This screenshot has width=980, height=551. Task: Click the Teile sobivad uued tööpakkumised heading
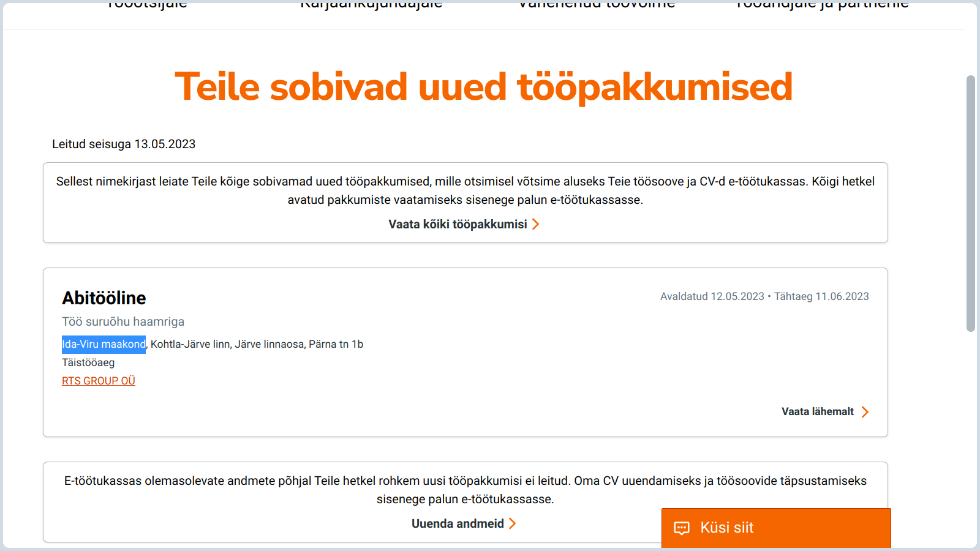pos(484,87)
